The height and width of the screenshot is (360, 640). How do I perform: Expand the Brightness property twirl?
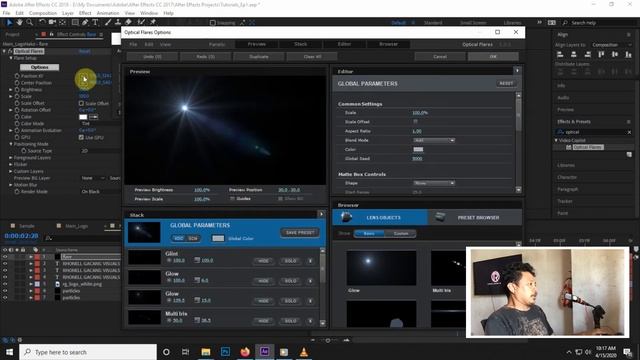point(11,89)
